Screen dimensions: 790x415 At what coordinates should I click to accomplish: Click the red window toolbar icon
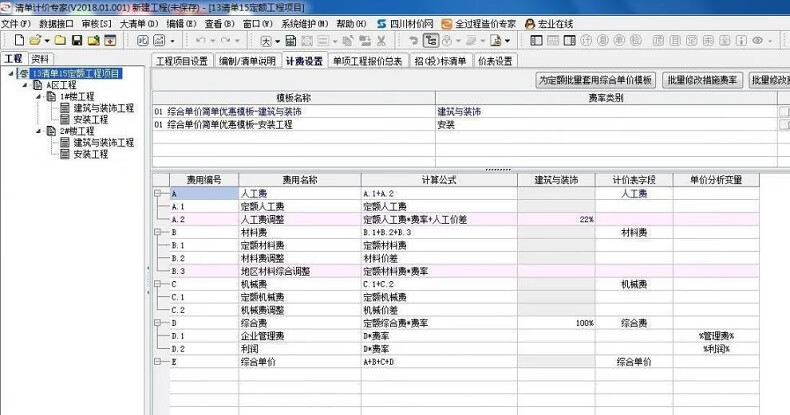[110, 40]
